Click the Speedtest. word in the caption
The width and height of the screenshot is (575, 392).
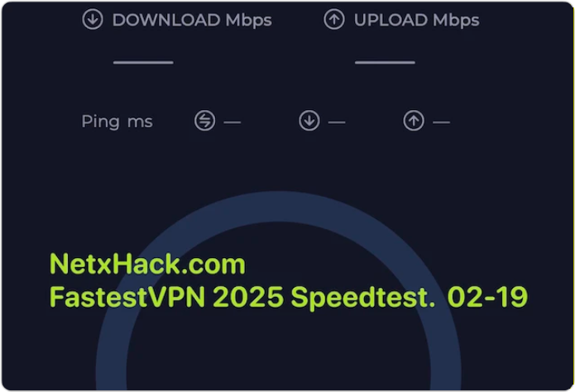(x=362, y=298)
